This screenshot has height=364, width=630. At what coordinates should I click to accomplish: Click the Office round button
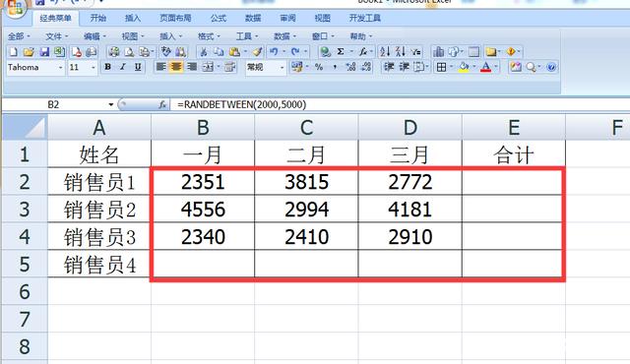click(x=15, y=8)
